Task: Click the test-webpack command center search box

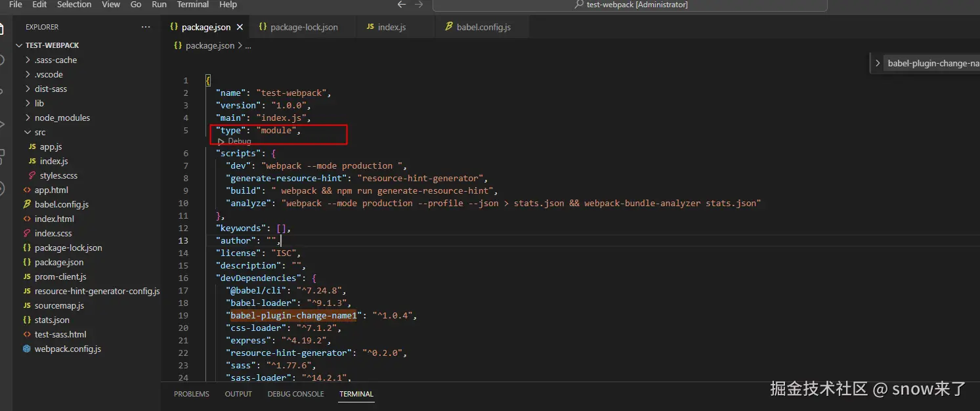Action: pyautogui.click(x=630, y=5)
